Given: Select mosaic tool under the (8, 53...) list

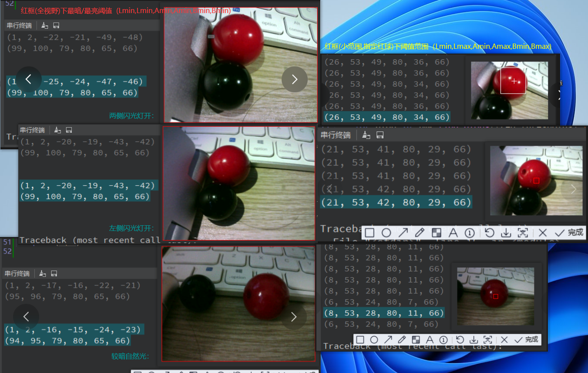Looking at the screenshot, I should click(416, 340).
